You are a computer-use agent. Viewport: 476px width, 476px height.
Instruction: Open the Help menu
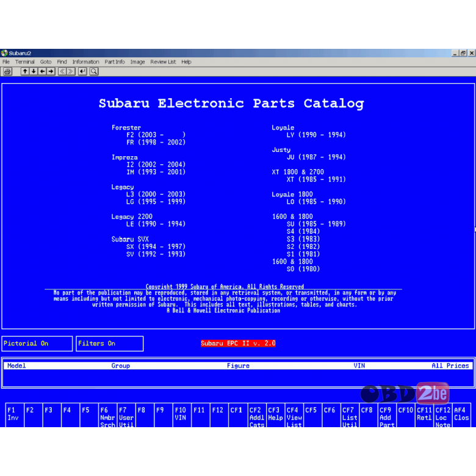click(186, 62)
